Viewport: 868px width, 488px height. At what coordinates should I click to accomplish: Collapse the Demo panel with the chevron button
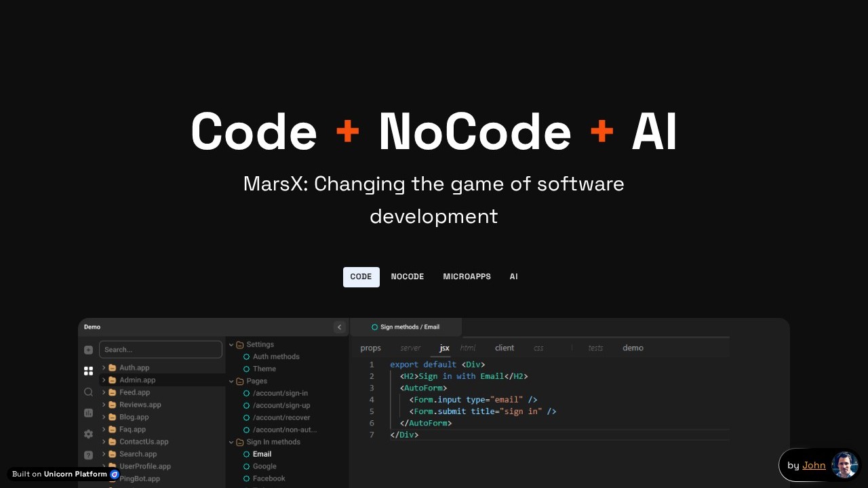click(x=340, y=327)
